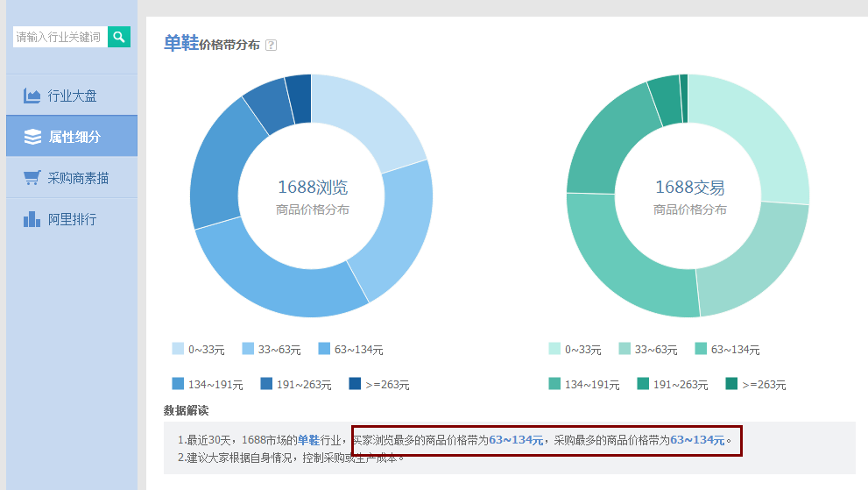Click the 单鞋 link in data interpretation text
The height and width of the screenshot is (490, 868).
307,440
